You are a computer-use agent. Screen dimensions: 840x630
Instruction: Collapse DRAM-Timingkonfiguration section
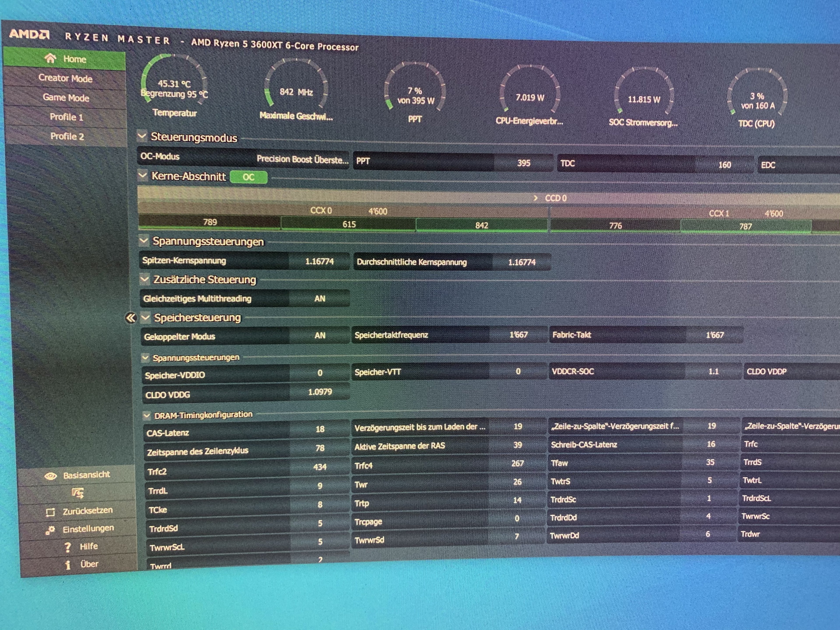click(147, 415)
